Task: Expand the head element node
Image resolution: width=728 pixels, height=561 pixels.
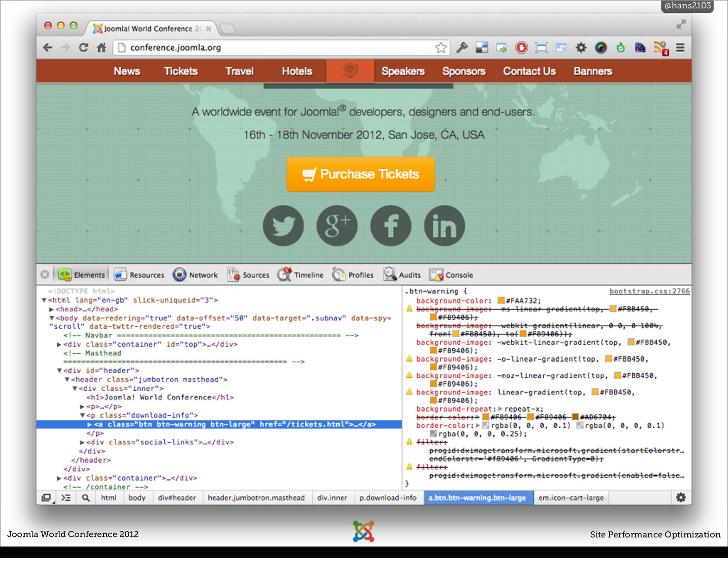Action: coord(51,309)
